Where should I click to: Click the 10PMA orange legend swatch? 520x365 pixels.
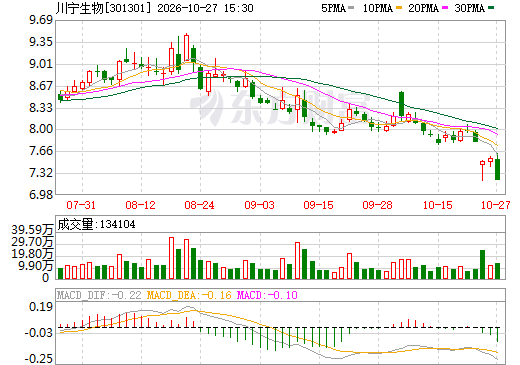(x=399, y=8)
